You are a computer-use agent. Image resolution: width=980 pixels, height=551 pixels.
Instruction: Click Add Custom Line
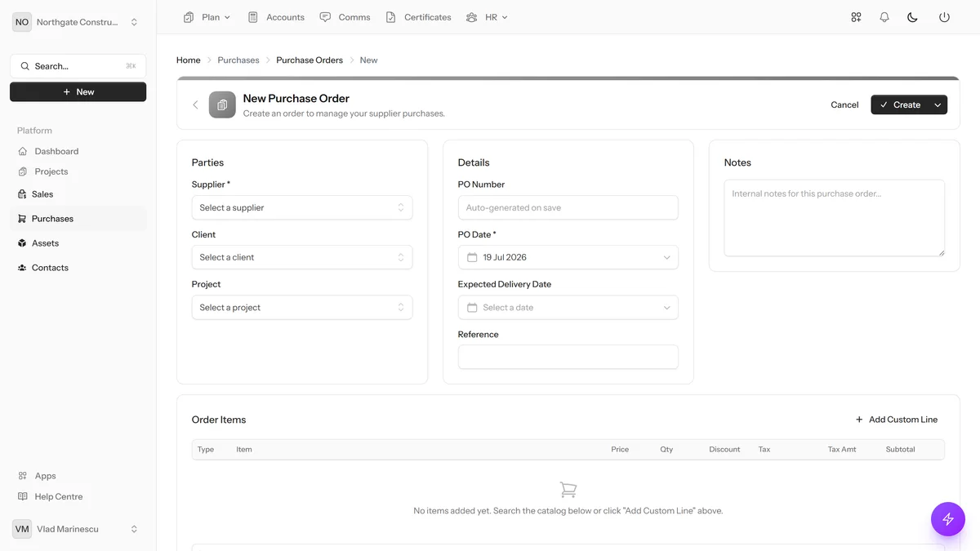[x=896, y=420]
